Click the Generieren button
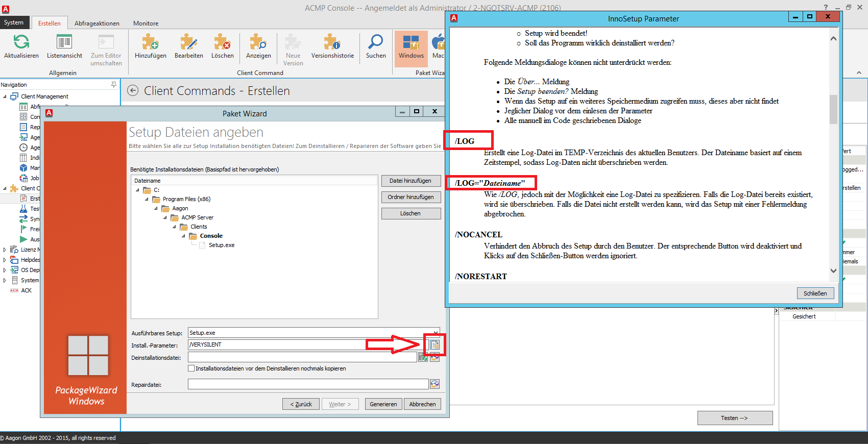 click(383, 404)
